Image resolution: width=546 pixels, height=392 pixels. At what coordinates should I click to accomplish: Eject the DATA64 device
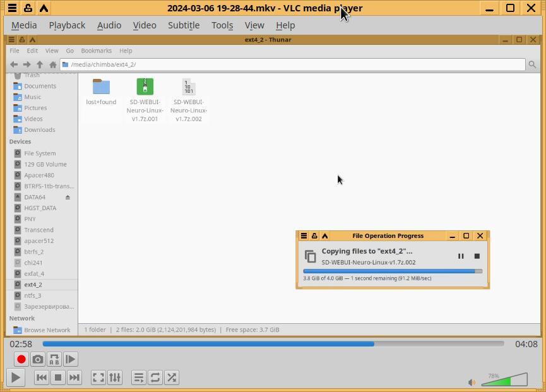pyautogui.click(x=68, y=198)
